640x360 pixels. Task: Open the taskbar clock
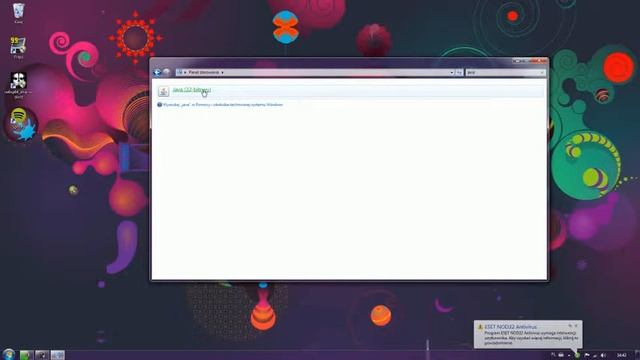pos(622,355)
